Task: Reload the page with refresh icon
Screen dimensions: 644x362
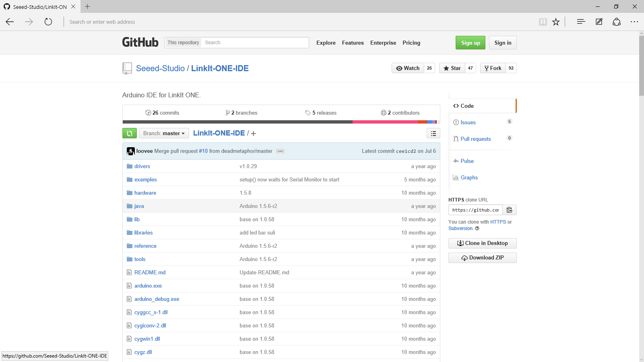Action: (48, 22)
